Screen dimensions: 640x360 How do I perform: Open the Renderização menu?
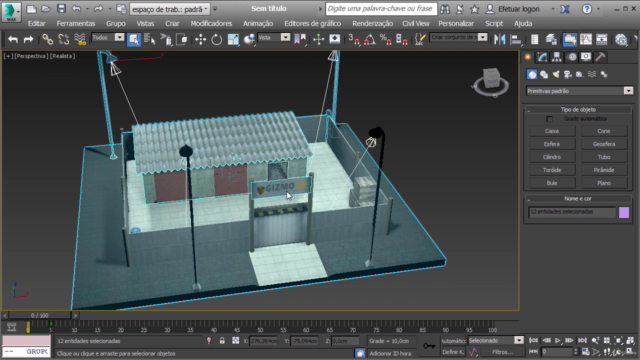[372, 24]
